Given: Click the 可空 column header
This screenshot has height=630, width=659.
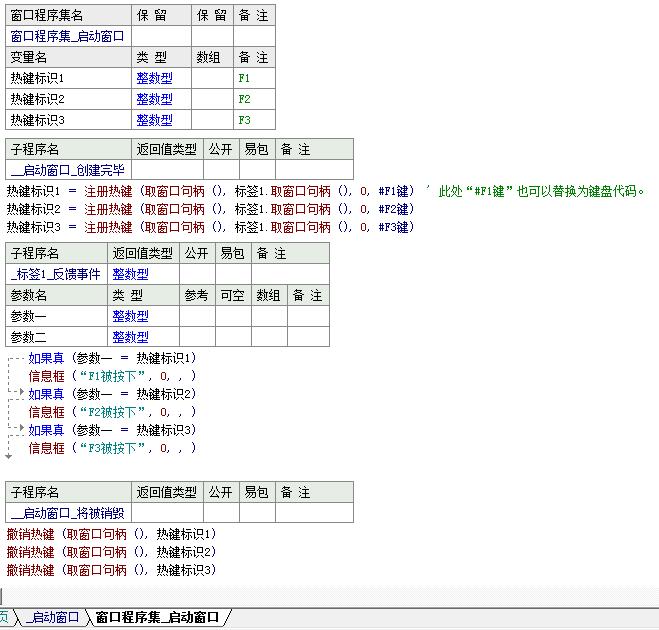Looking at the screenshot, I should coord(233,295).
